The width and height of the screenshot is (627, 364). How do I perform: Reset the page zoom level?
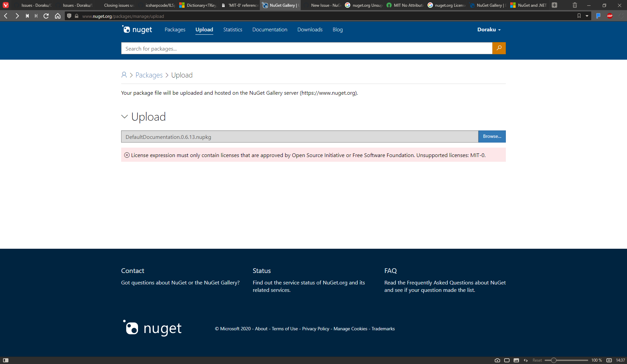537,360
